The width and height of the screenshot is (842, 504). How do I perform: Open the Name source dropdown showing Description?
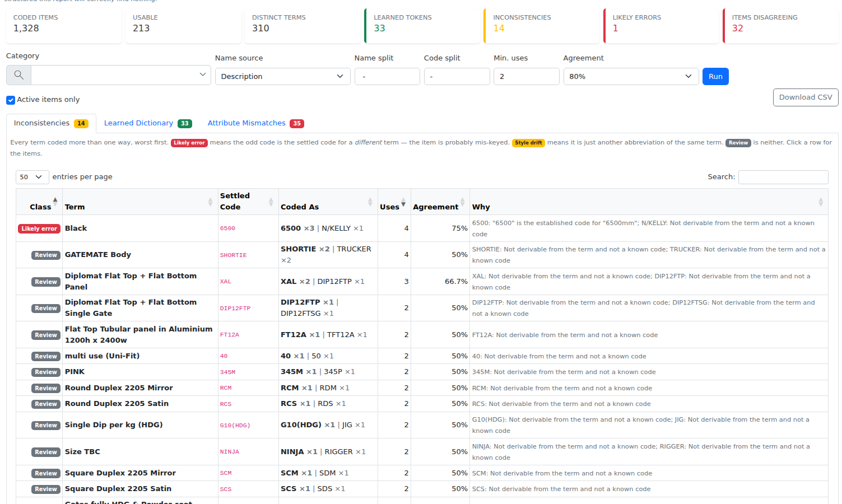click(x=283, y=77)
